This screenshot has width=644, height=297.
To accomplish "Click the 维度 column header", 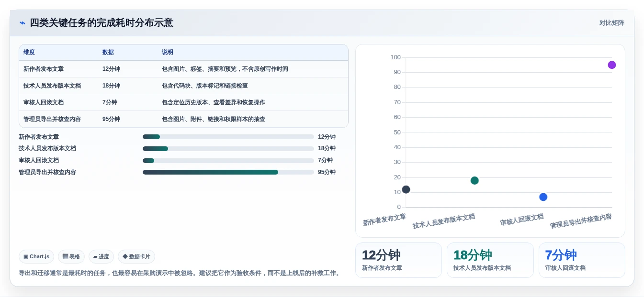I will 29,53.
